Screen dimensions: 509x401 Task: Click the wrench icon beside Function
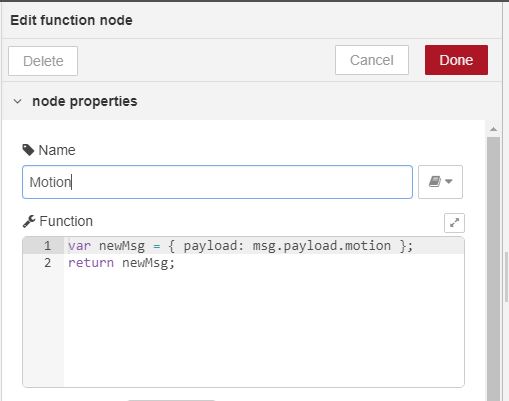(29, 221)
